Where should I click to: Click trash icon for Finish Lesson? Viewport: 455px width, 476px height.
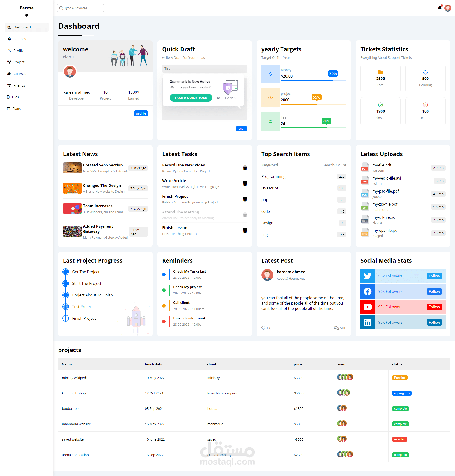click(245, 230)
